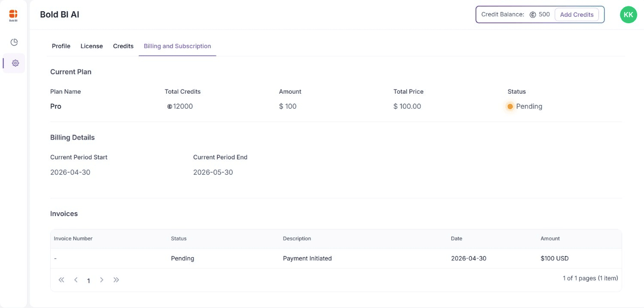Go to the next invoices page
This screenshot has height=308, width=644.
(102, 280)
